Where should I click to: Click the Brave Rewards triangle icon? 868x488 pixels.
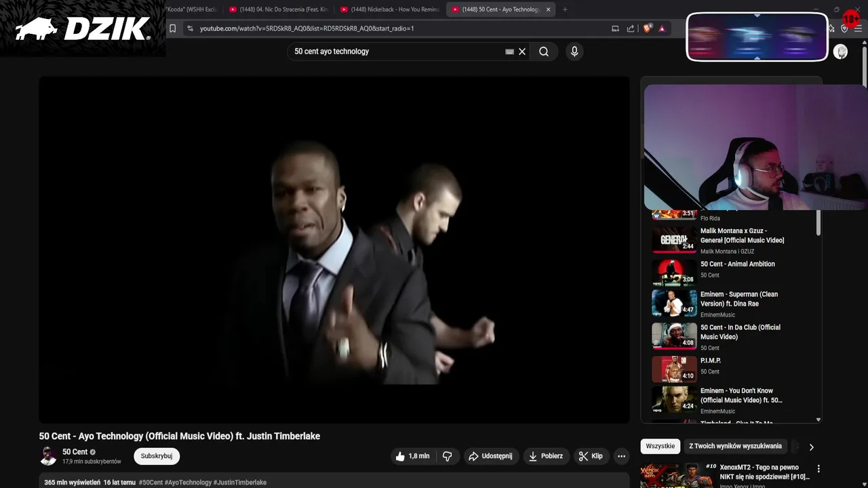pyautogui.click(x=662, y=28)
